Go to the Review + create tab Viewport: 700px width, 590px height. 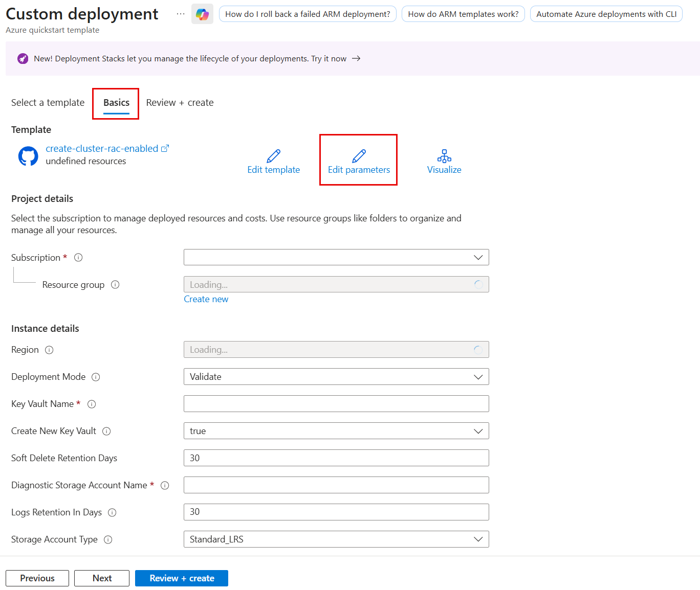[x=180, y=103]
